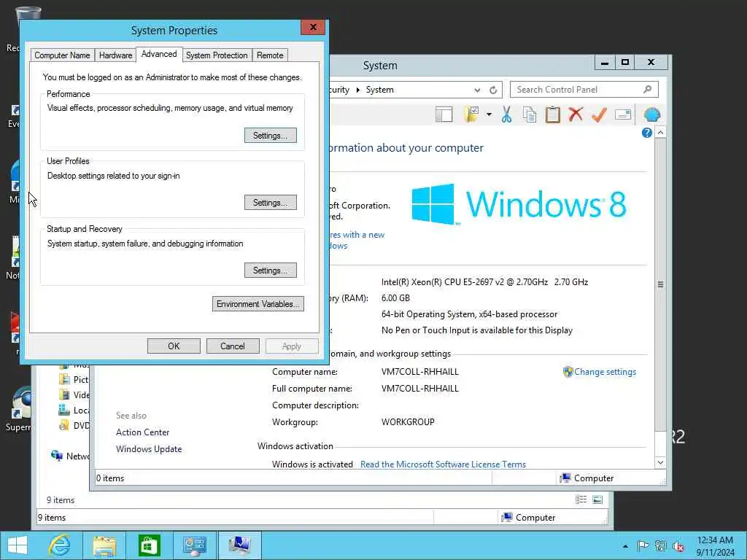Open the Action Center link
The height and width of the screenshot is (560, 747).
(142, 432)
